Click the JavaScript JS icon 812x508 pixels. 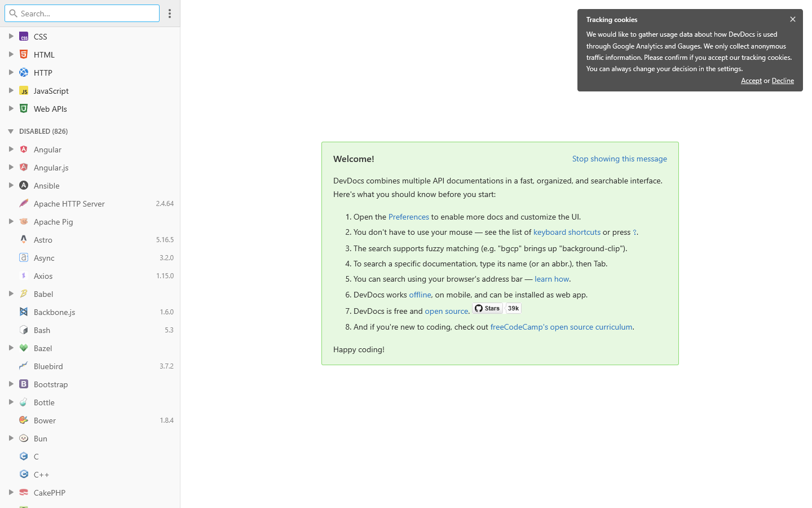tap(24, 91)
